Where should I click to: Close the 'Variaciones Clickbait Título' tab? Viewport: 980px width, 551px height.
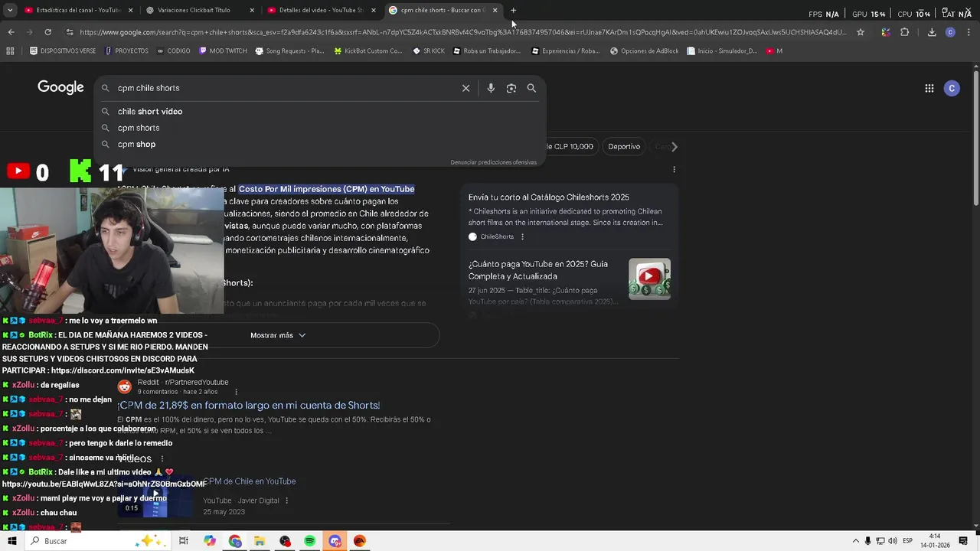click(251, 10)
